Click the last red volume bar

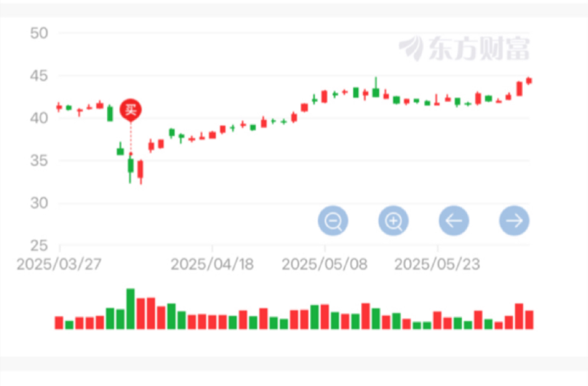pyautogui.click(x=529, y=320)
